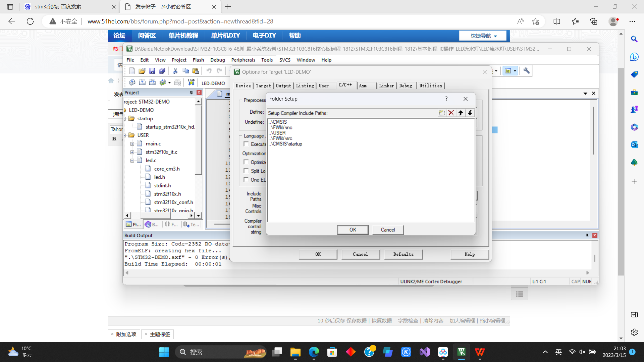This screenshot has height=362, width=644.
Task: Toggle the Split Load and Store checkbox
Action: 246,171
